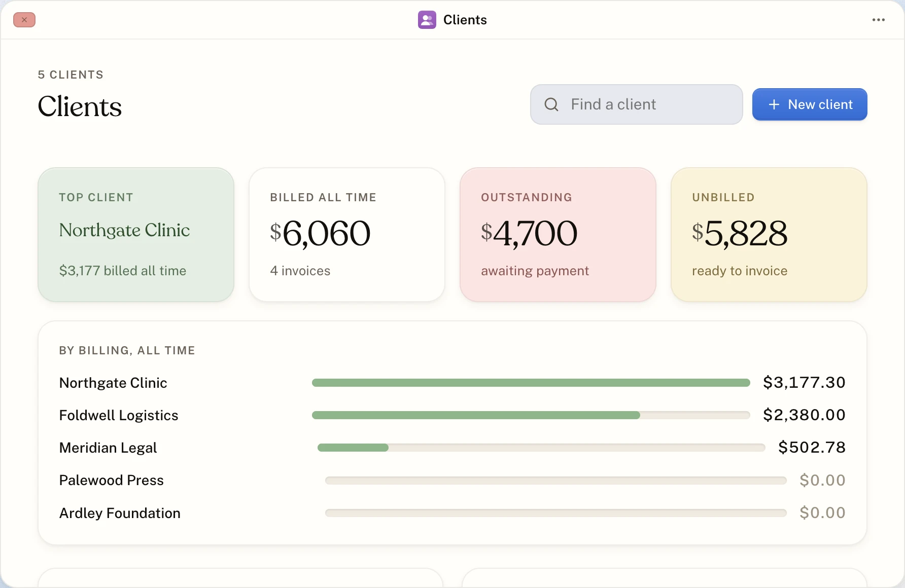Screen dimensions: 905x588
Task: Open the Billed All Time card
Action: [347, 235]
